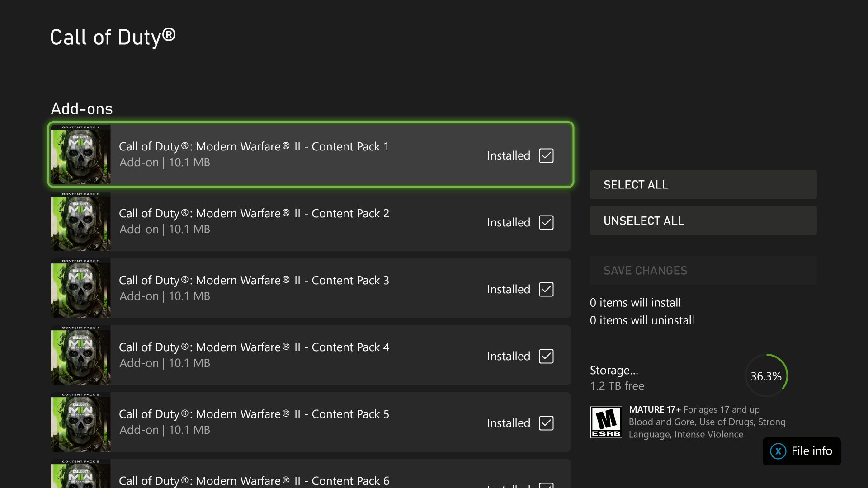Click Content Pack 3 cover art thumbnail
868x488 pixels.
[80, 288]
